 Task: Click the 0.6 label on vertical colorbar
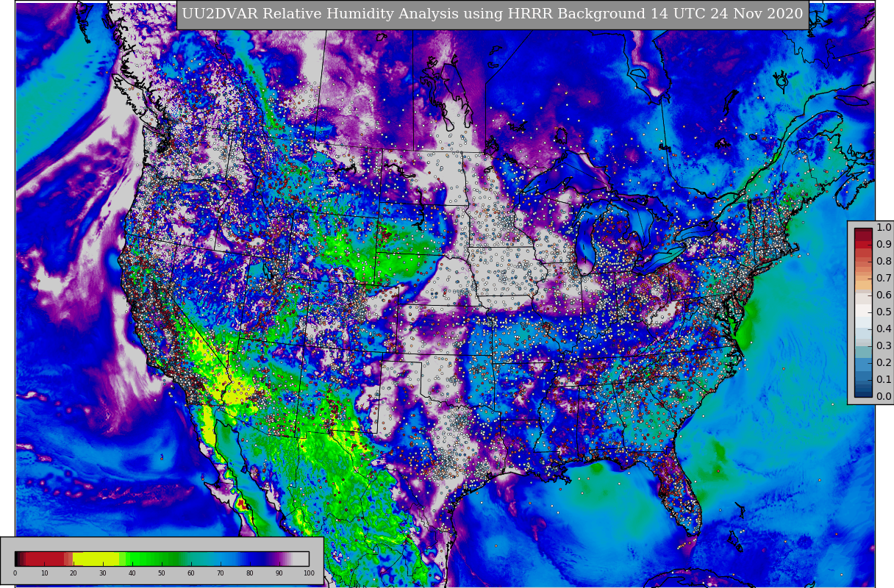[884, 295]
